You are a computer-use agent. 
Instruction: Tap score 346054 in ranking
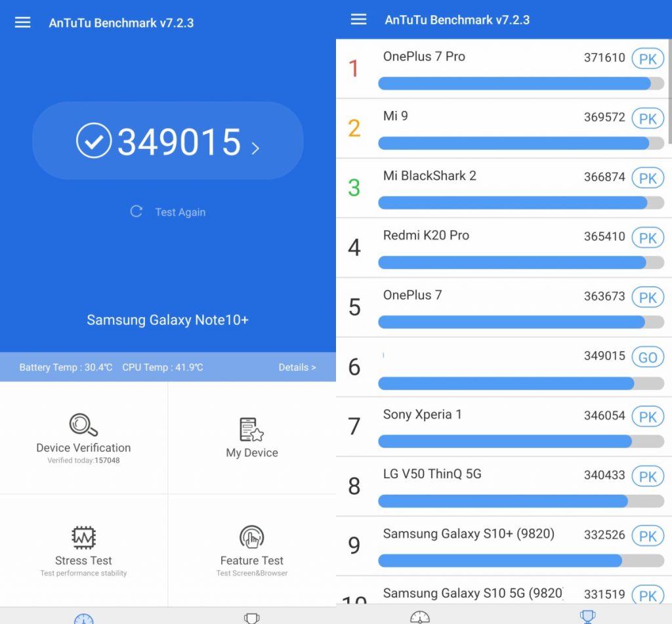tap(604, 415)
